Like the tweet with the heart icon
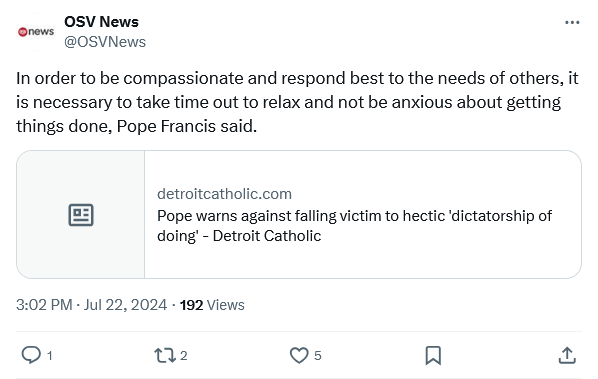Image resolution: width=598 pixels, height=379 pixels. tap(299, 355)
